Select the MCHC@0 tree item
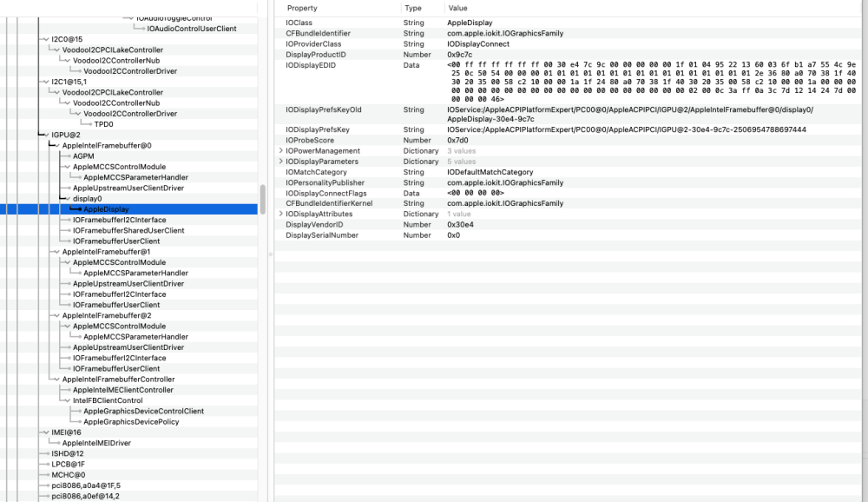The height and width of the screenshot is (502, 868). [68, 475]
